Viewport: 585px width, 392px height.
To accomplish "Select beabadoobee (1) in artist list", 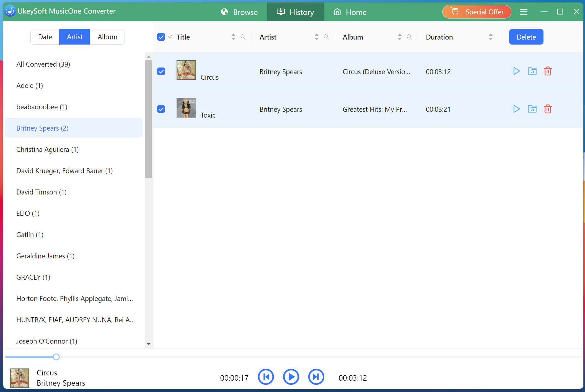I will coord(74,107).
